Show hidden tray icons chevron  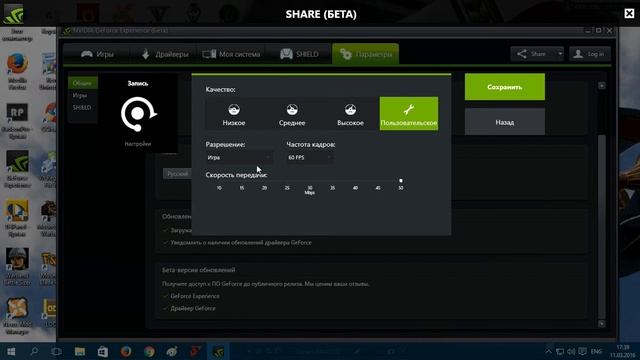point(549,351)
